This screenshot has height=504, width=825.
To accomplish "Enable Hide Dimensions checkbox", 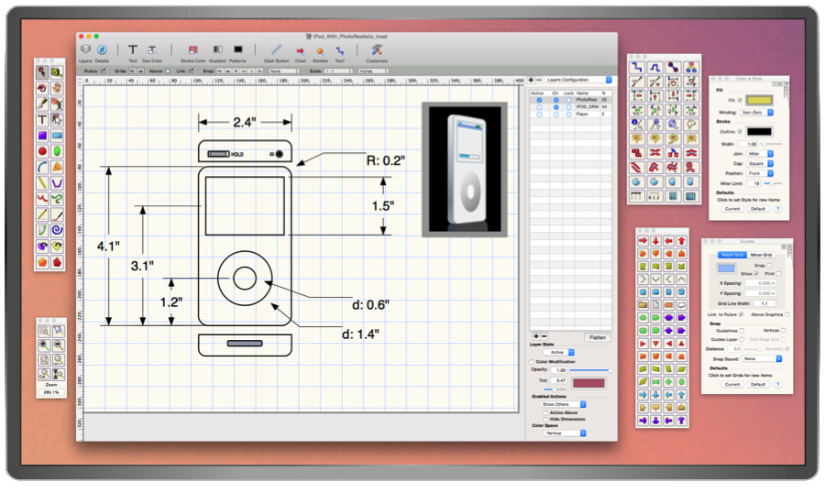I will coord(545,420).
